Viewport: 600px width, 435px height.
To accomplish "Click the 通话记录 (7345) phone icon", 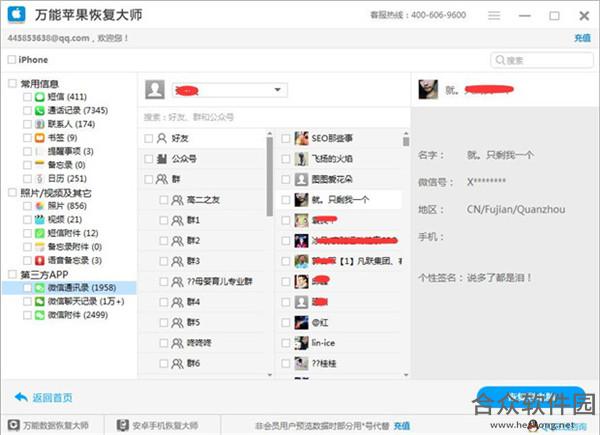I will [40, 111].
